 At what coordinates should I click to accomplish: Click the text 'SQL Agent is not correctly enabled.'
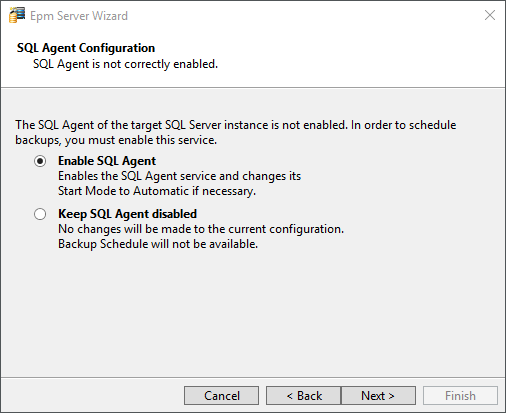(x=125, y=64)
